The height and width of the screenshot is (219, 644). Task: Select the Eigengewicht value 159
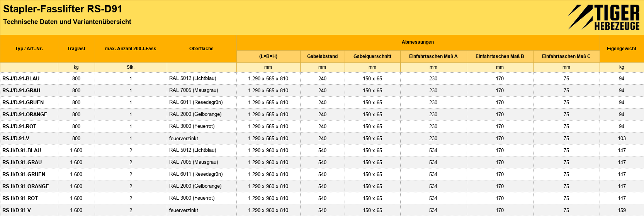click(622, 210)
